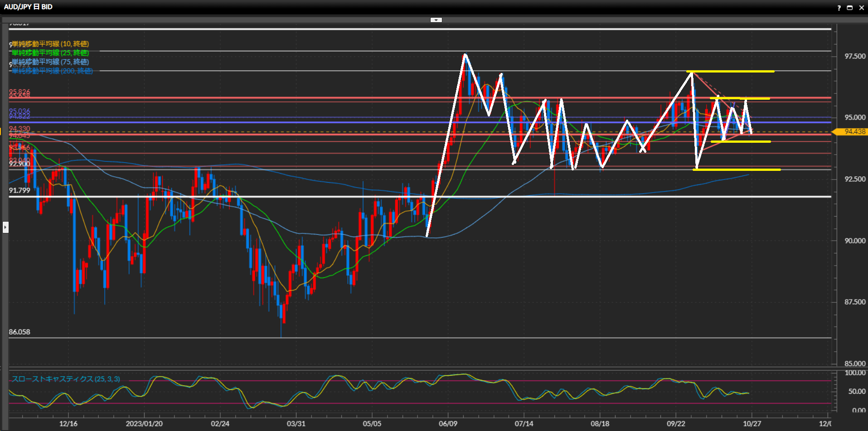
Task: Click the AUD/JPY chart title
Action: pos(28,7)
